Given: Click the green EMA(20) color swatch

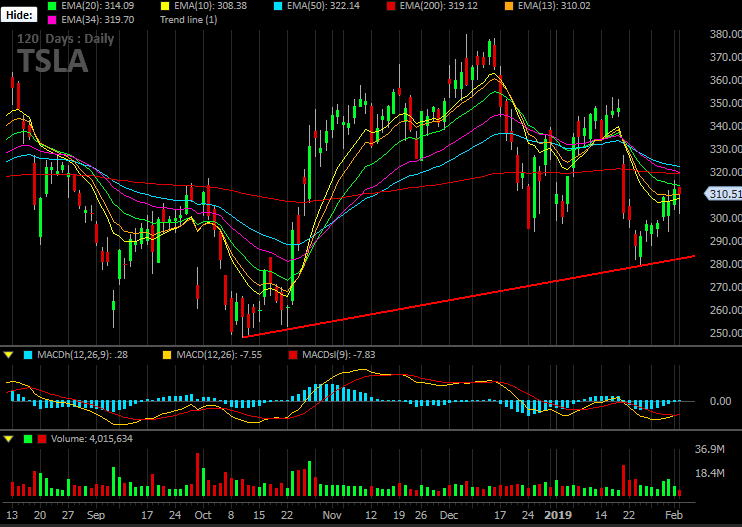Looking at the screenshot, I should pos(52,6).
